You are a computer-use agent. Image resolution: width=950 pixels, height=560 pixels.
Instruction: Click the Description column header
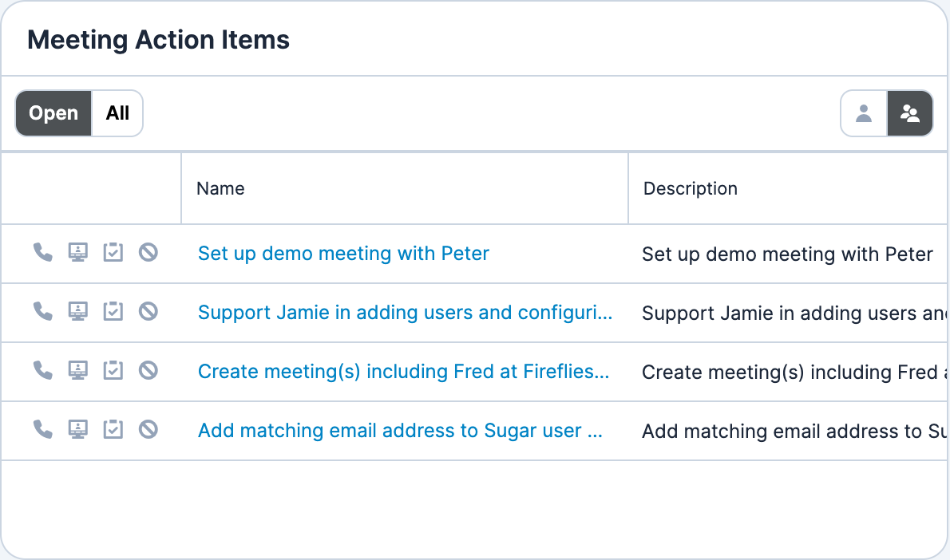[690, 188]
